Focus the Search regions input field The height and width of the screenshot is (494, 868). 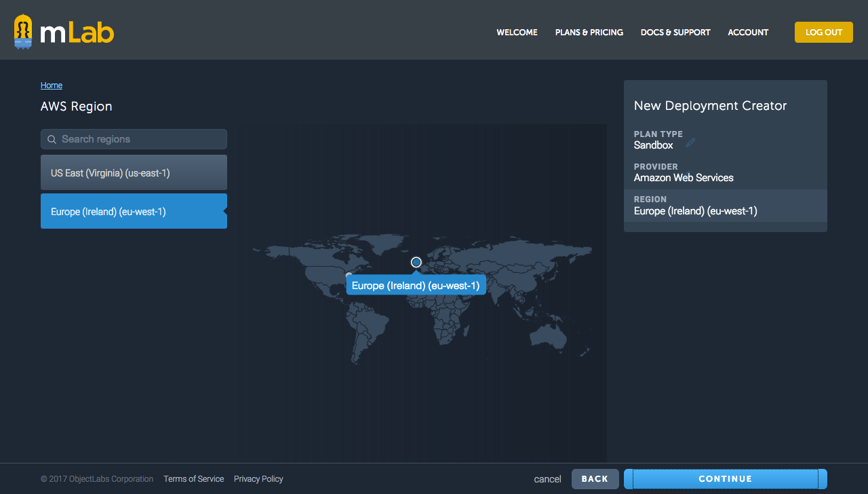(134, 139)
